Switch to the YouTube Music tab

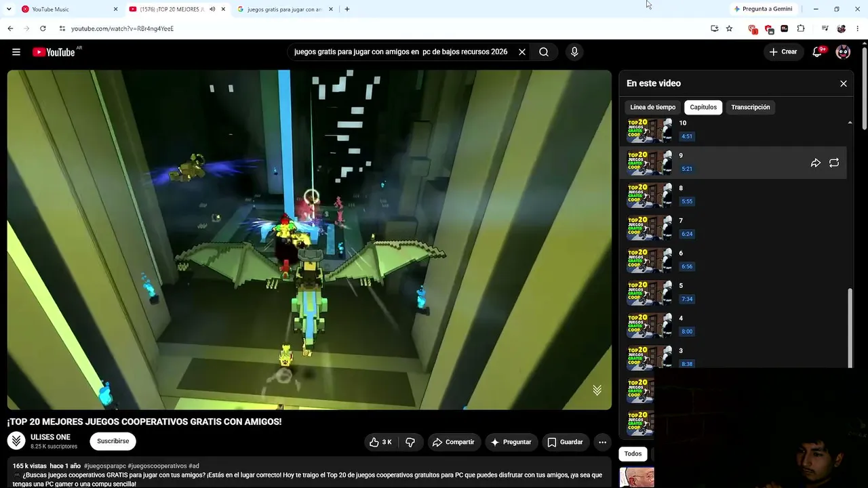(x=69, y=9)
